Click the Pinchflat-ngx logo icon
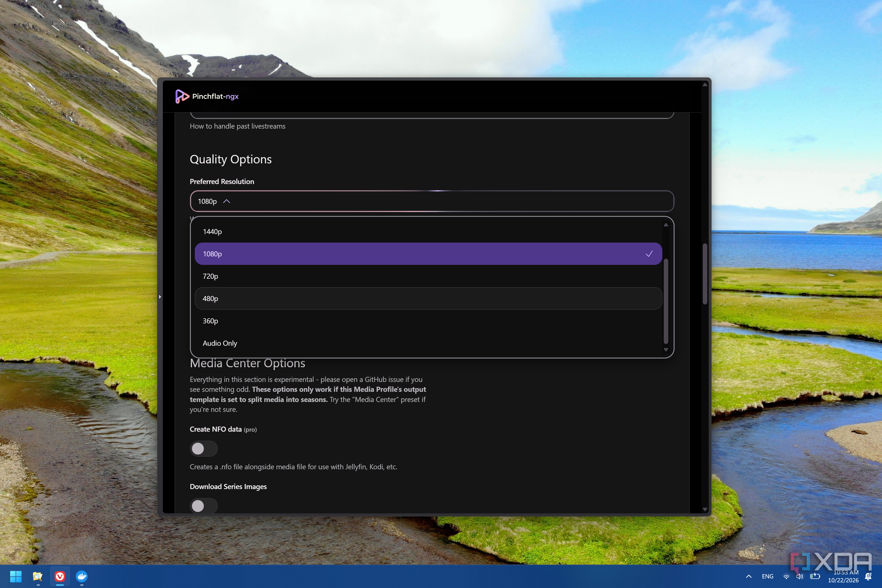882x588 pixels. pos(182,96)
